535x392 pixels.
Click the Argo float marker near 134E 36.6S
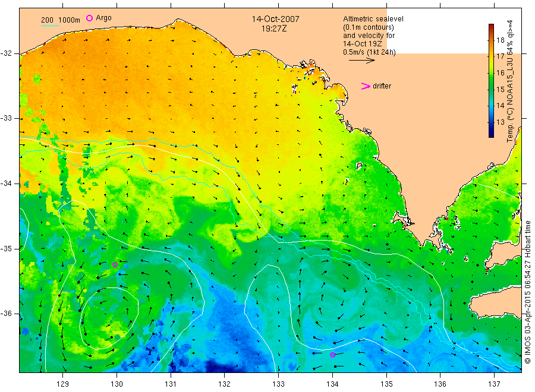pyautogui.click(x=333, y=355)
